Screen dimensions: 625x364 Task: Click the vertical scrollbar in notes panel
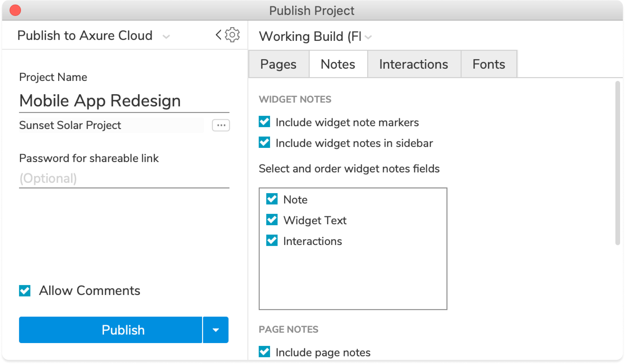point(617,163)
